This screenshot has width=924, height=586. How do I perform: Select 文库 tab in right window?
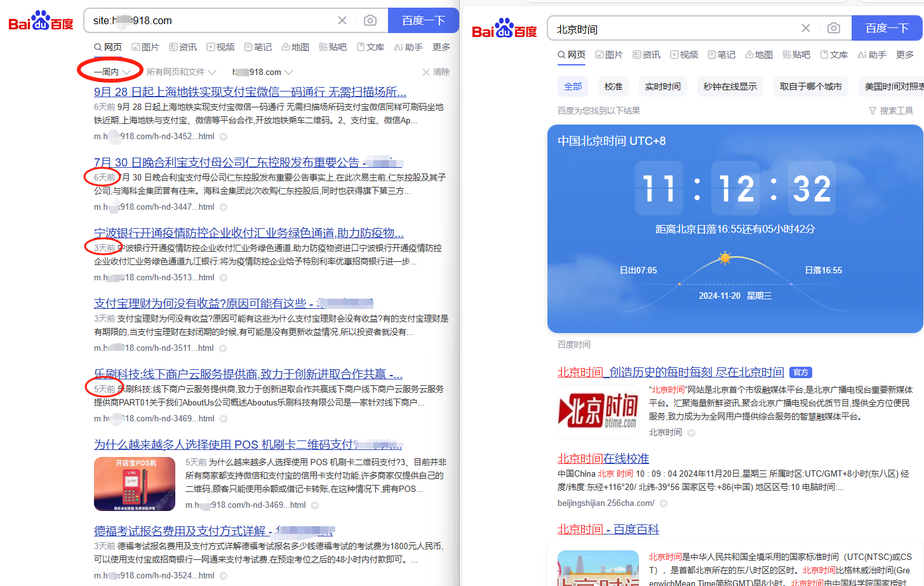(x=834, y=55)
